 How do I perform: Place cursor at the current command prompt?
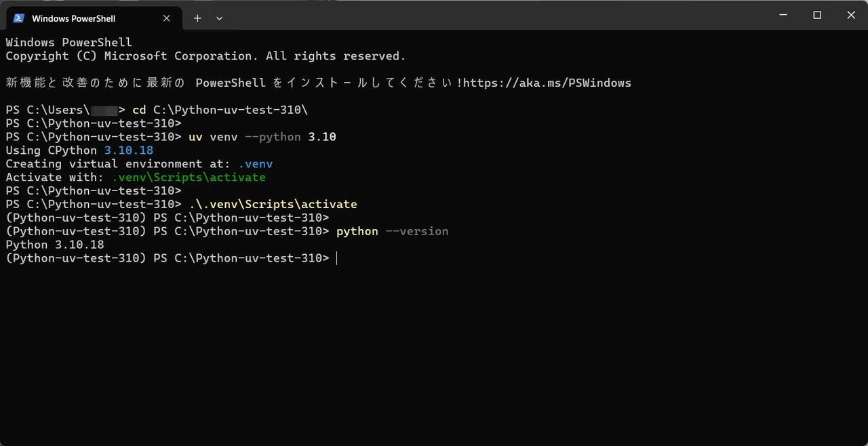pos(337,258)
